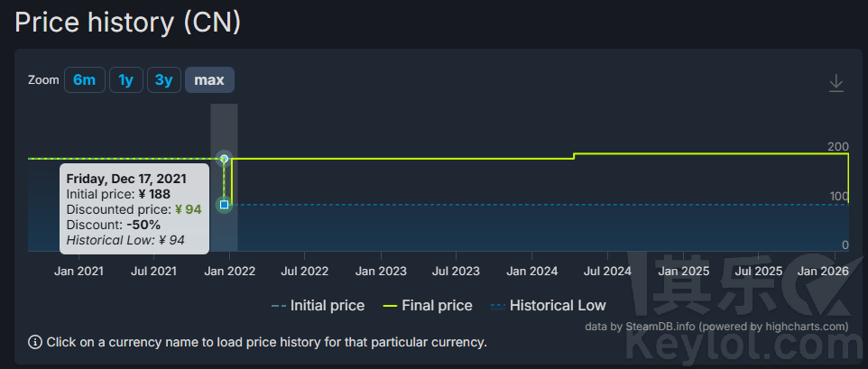Click the Jul 2022 x-axis label
This screenshot has height=369, width=868.
[304, 271]
